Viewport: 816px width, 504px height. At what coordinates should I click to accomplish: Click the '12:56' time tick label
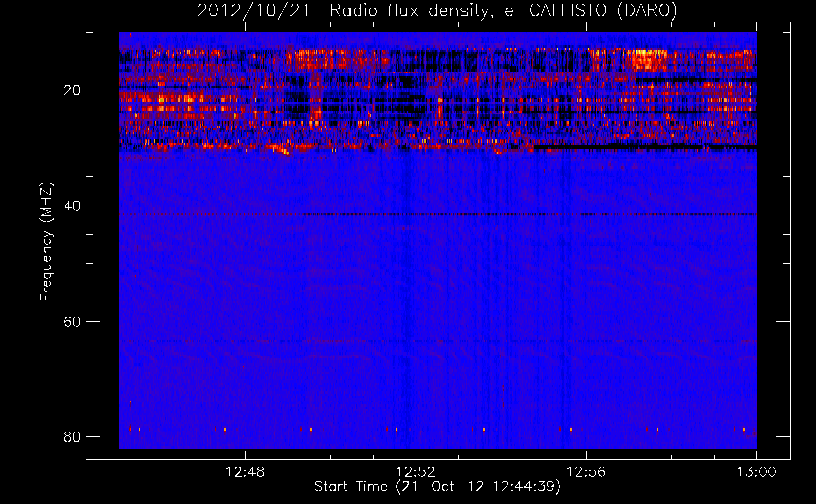point(586,472)
